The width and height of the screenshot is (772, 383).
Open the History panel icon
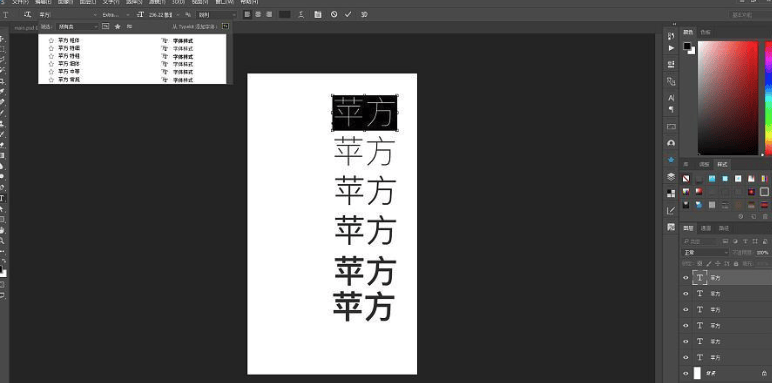point(671,36)
